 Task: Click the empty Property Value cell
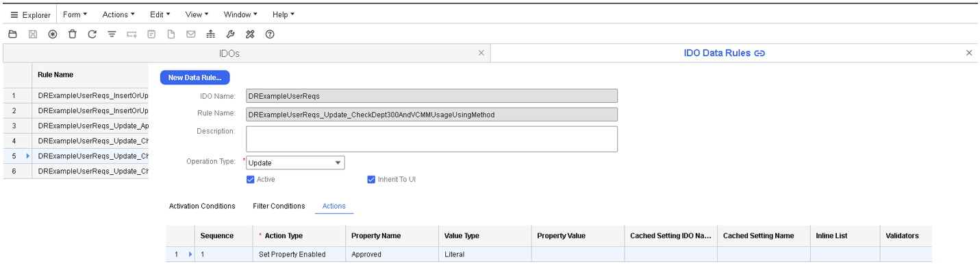[578, 254]
